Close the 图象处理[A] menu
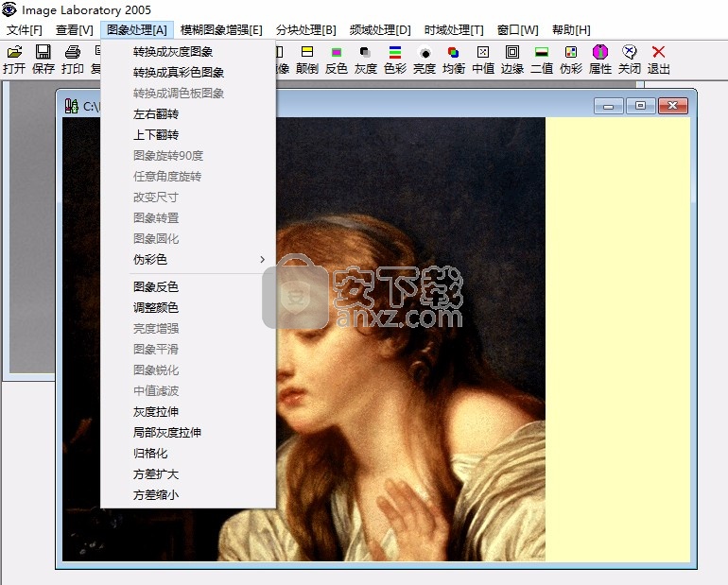 click(x=137, y=30)
